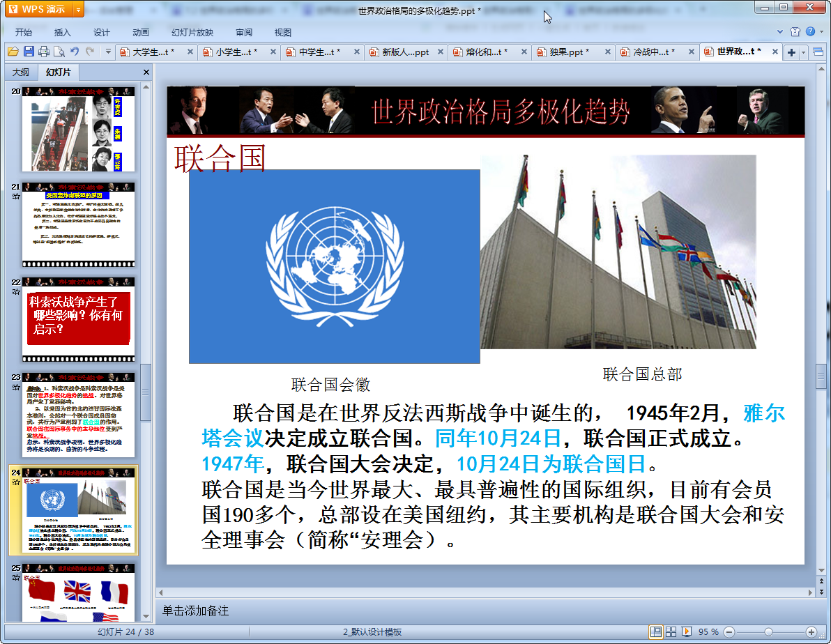Image resolution: width=831 pixels, height=644 pixels.
Task: Open the 设计 menu tab
Action: pos(101,32)
